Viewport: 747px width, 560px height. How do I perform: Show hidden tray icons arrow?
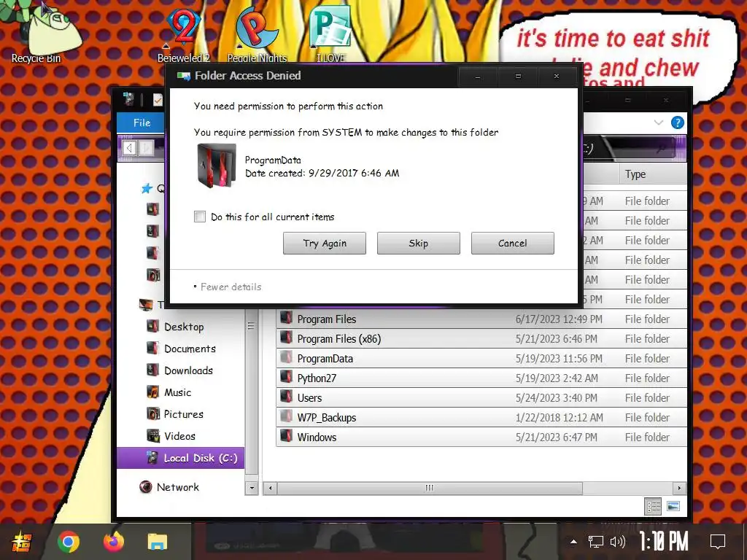pos(573,542)
